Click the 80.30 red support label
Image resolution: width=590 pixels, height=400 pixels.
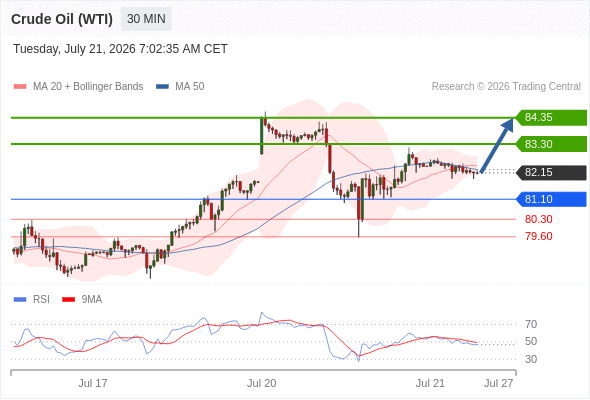click(539, 219)
